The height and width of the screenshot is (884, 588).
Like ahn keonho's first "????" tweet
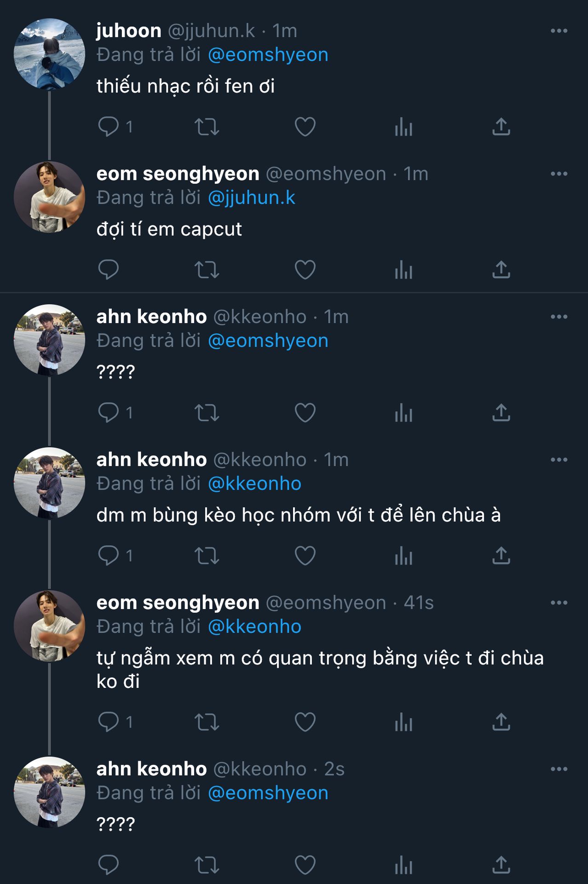tap(305, 413)
